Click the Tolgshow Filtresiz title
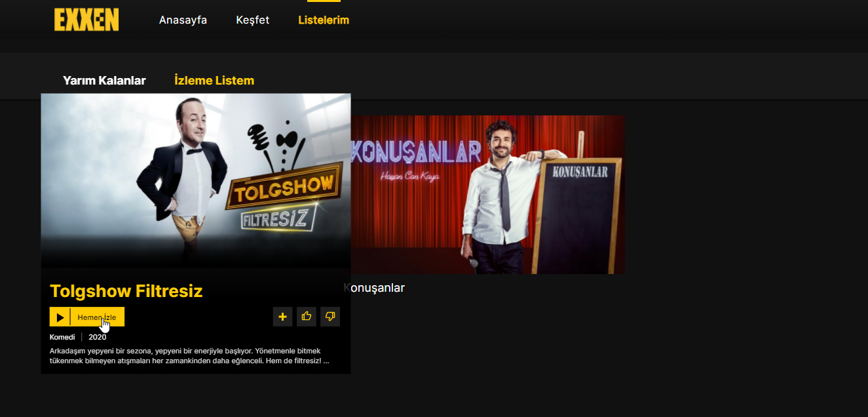The image size is (868, 417). click(126, 291)
